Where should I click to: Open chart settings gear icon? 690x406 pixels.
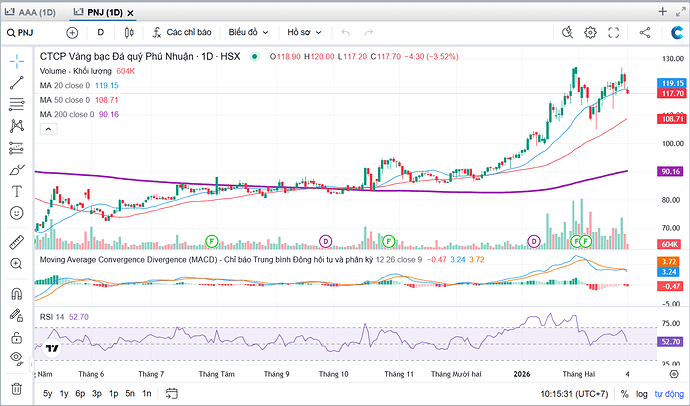point(590,33)
